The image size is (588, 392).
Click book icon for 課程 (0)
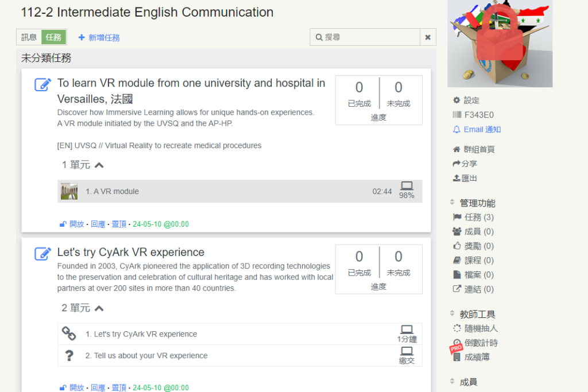point(457,260)
